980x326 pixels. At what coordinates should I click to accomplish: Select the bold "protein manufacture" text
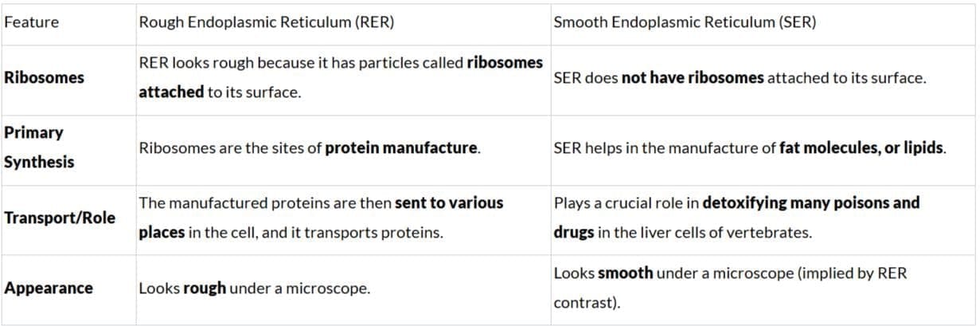pyautogui.click(x=401, y=148)
